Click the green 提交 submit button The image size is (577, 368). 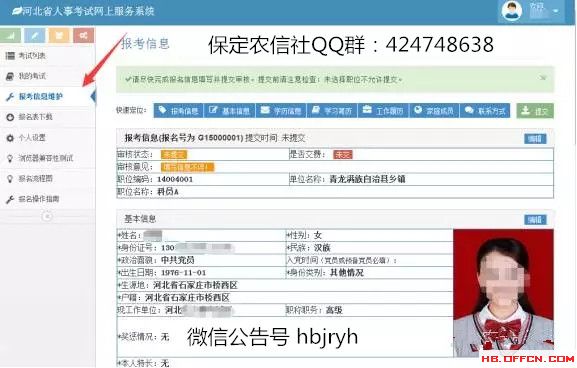point(535,111)
